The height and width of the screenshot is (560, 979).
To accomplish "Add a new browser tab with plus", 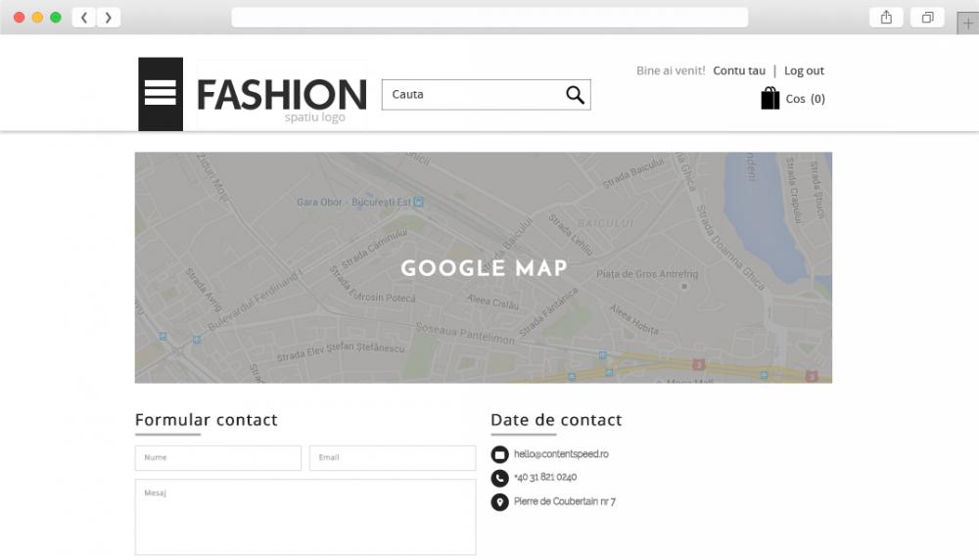I will (968, 23).
